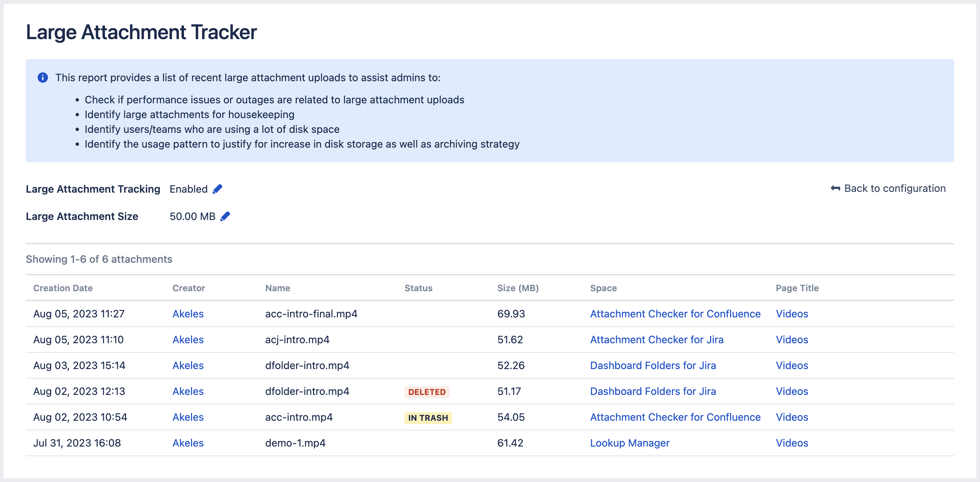Click the Size (MB) column header

(x=517, y=288)
